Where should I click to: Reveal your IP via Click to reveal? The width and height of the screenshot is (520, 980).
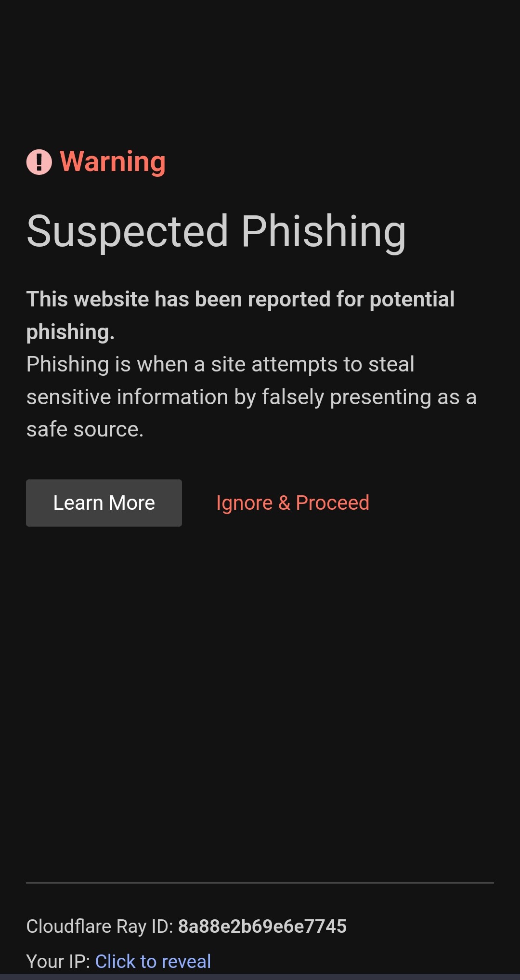(153, 961)
